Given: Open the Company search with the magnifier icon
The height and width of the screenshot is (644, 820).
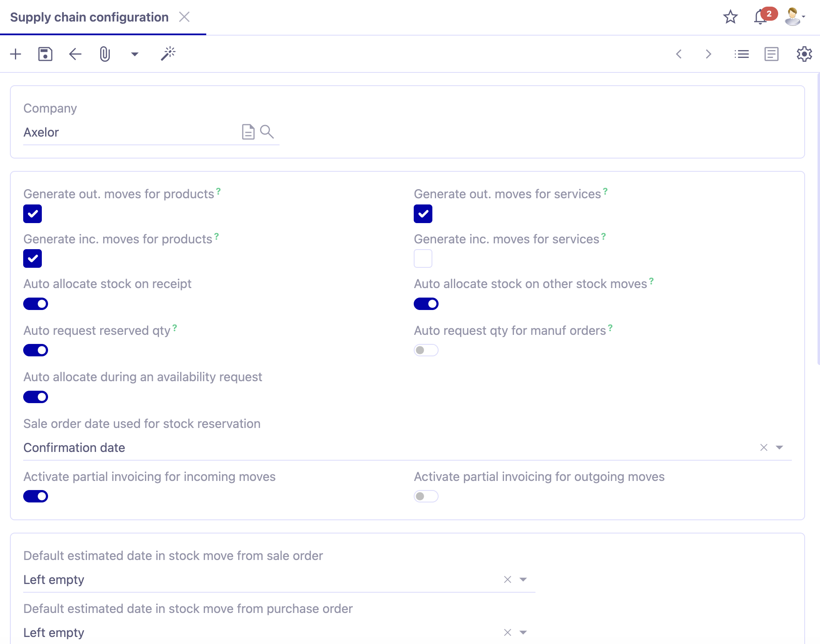Looking at the screenshot, I should (x=267, y=132).
